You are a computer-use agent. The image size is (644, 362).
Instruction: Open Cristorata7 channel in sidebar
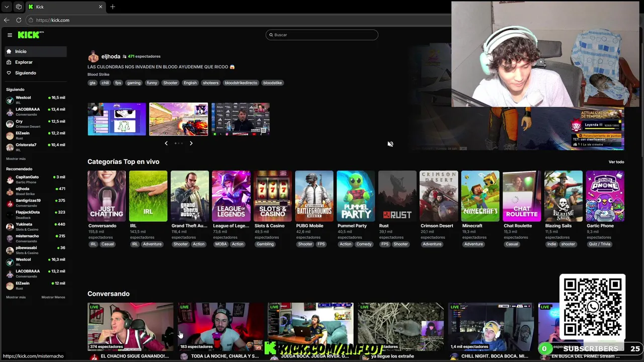click(35, 147)
